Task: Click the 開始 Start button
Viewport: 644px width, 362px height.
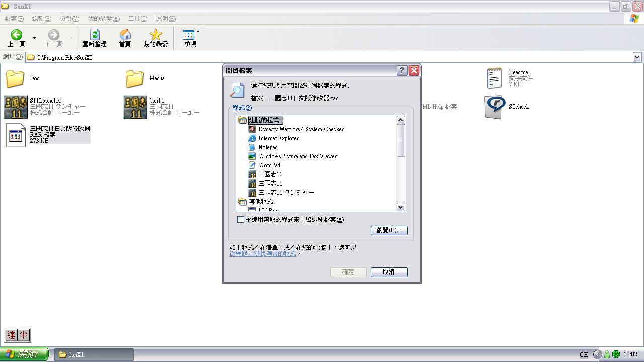Action: 24,354
